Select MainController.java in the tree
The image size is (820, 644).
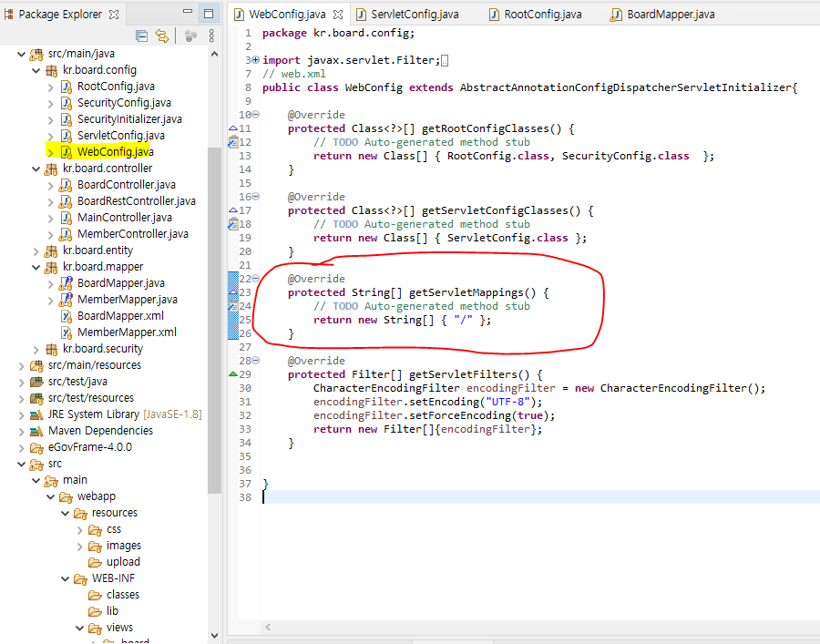[124, 218]
